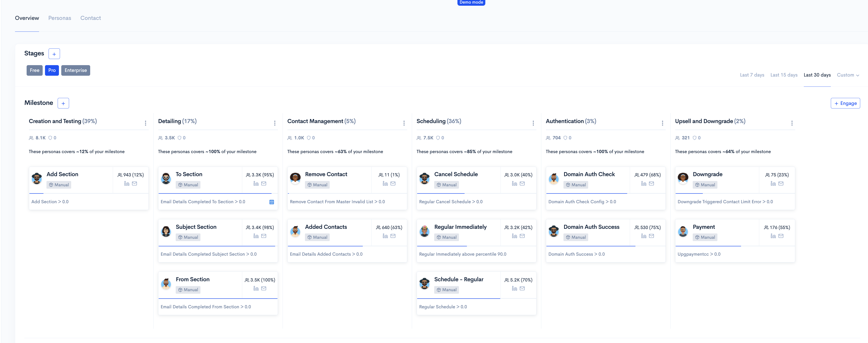Toggle the Free stage filter
This screenshot has width=868, height=343.
click(x=34, y=70)
